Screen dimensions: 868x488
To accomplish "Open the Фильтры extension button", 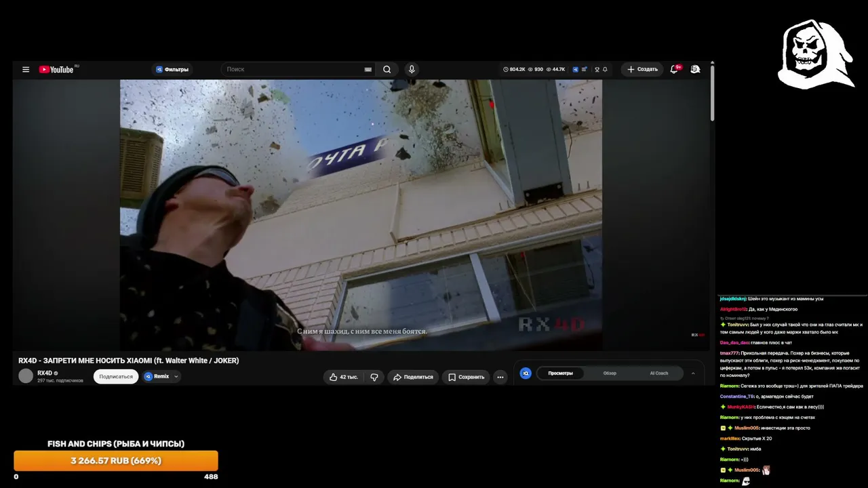I will [172, 69].
